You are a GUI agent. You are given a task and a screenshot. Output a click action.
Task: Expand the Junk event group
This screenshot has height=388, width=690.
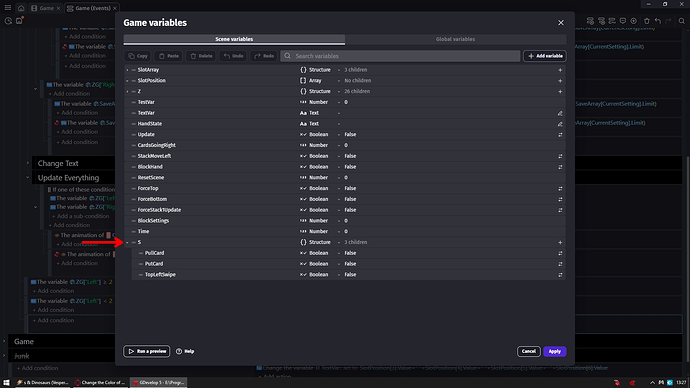[4, 355]
